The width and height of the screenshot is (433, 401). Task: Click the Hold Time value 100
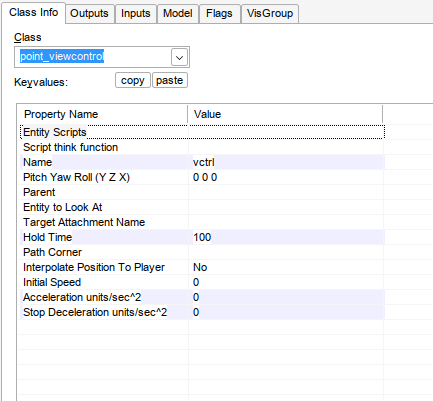tap(287, 237)
